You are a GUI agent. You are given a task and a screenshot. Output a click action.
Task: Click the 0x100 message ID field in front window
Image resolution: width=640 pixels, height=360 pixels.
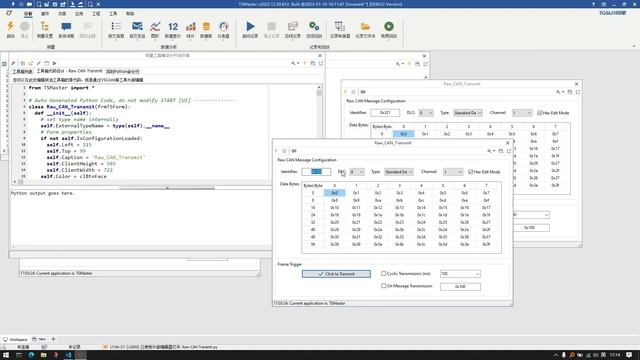coord(460,287)
